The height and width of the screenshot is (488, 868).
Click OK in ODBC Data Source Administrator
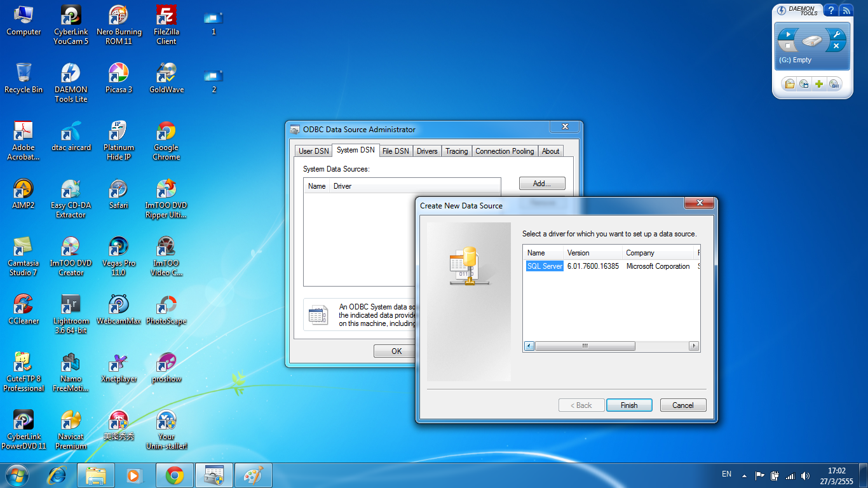click(397, 351)
